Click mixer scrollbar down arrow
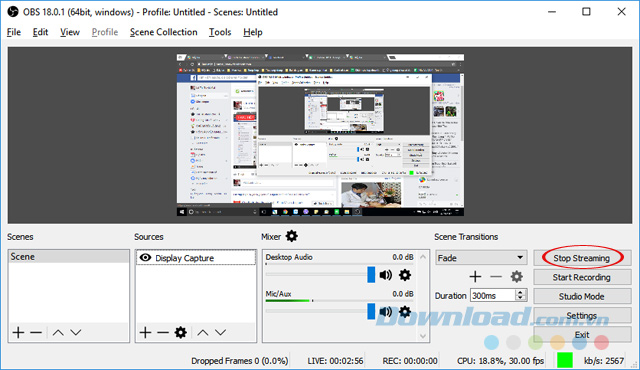 tap(423, 336)
